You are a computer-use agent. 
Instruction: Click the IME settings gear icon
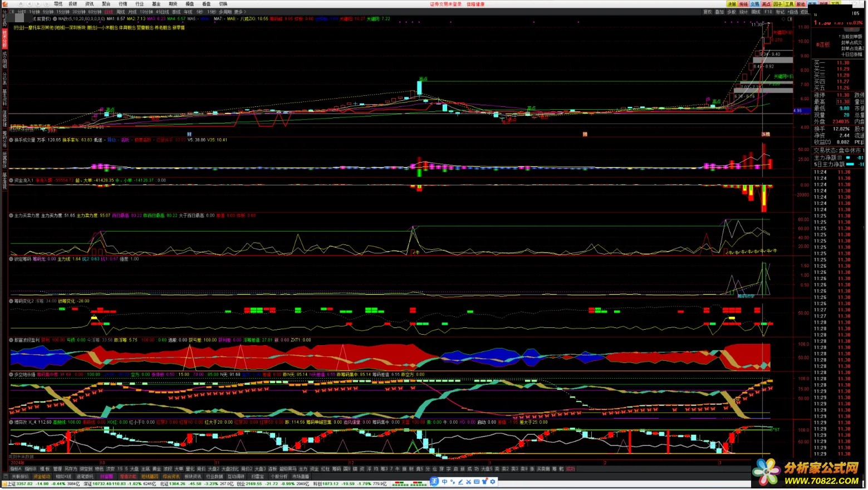pyautogui.click(x=493, y=482)
